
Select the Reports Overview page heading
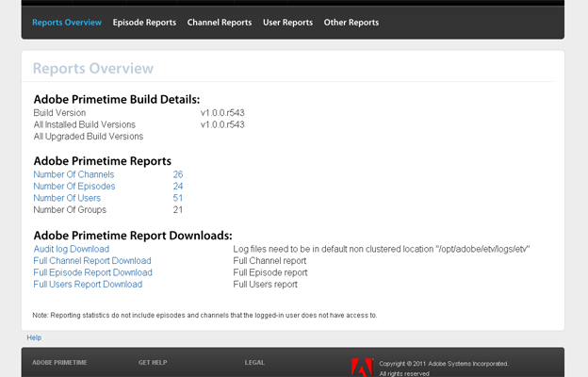93,68
